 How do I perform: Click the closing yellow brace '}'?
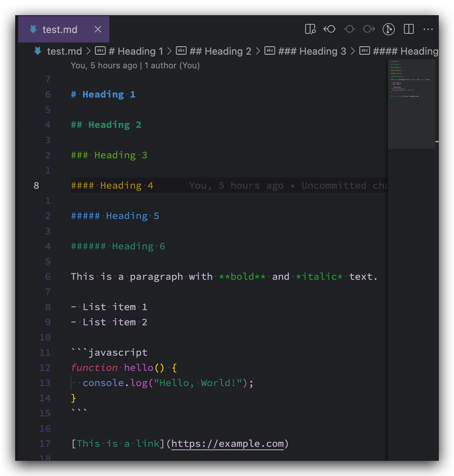74,398
